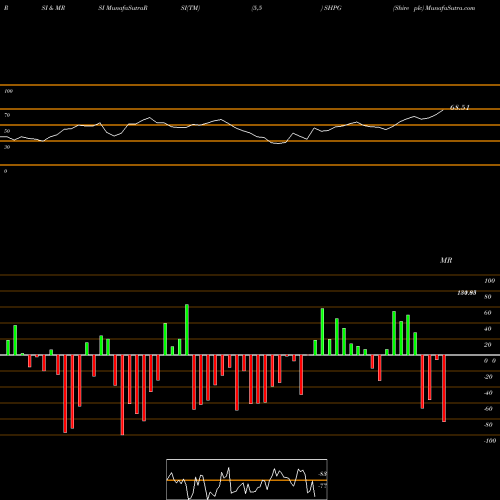Image resolution: width=500 pixels, height=500 pixels.
Task: Click the -80 label on right MR axis
Action: (x=488, y=425)
